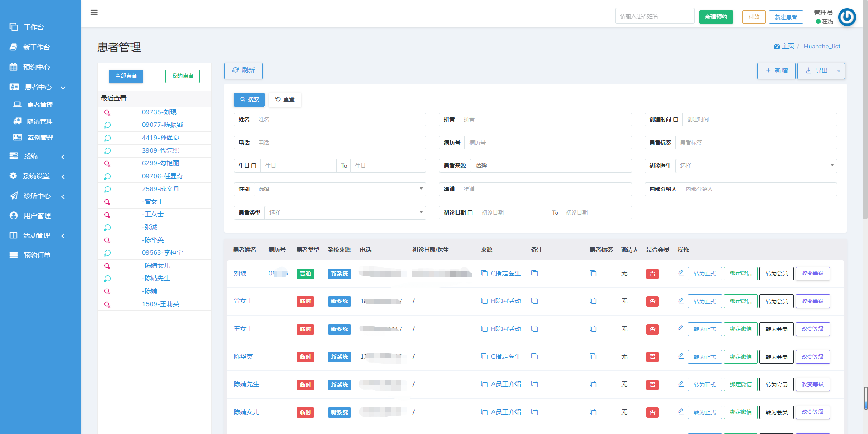Open the 初诊医生 dropdown
Image resolution: width=868 pixels, height=434 pixels.
coord(756,166)
